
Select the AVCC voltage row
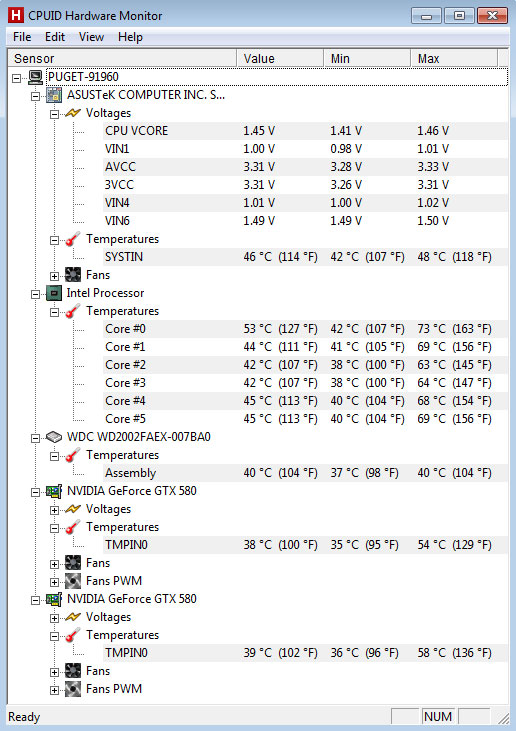pos(305,167)
